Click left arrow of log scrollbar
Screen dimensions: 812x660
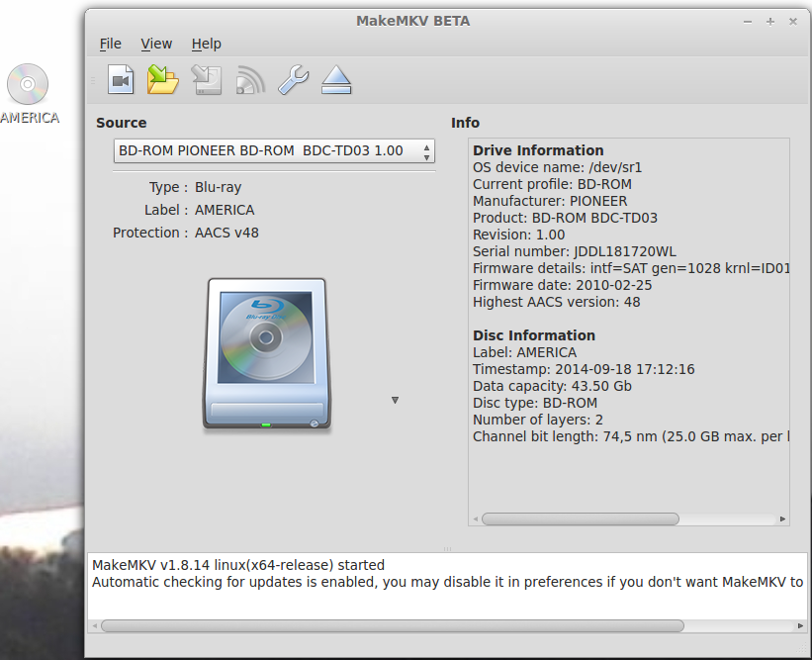tap(95, 625)
